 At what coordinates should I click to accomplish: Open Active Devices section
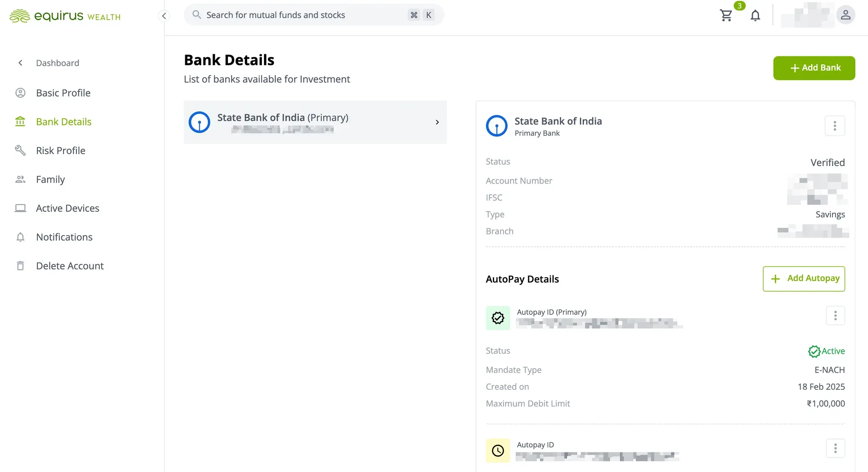pyautogui.click(x=67, y=208)
